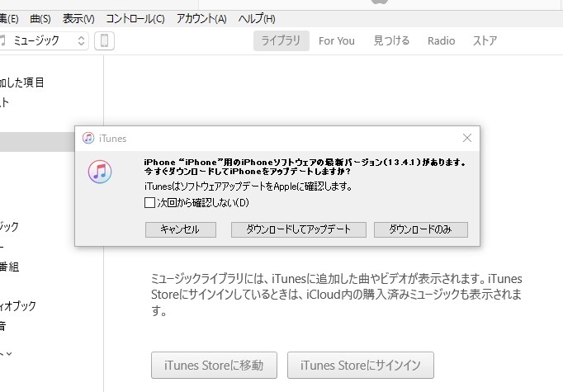
Task: Click the ダウンロードのみ button
Action: coord(421,229)
